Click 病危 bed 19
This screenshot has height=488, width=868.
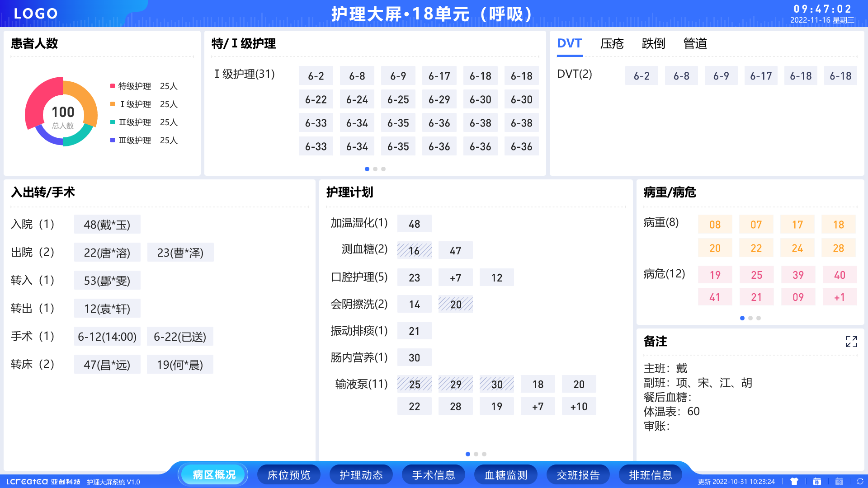pos(715,275)
